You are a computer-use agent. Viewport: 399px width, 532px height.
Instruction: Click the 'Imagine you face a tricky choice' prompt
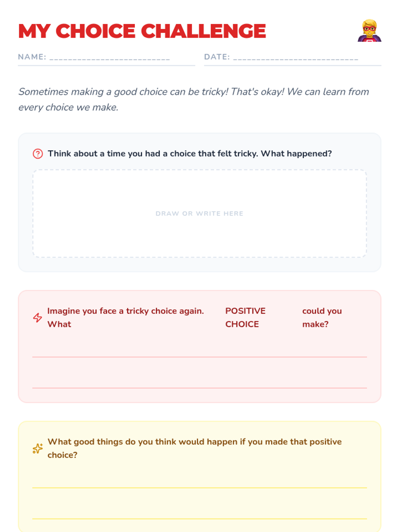point(126,318)
